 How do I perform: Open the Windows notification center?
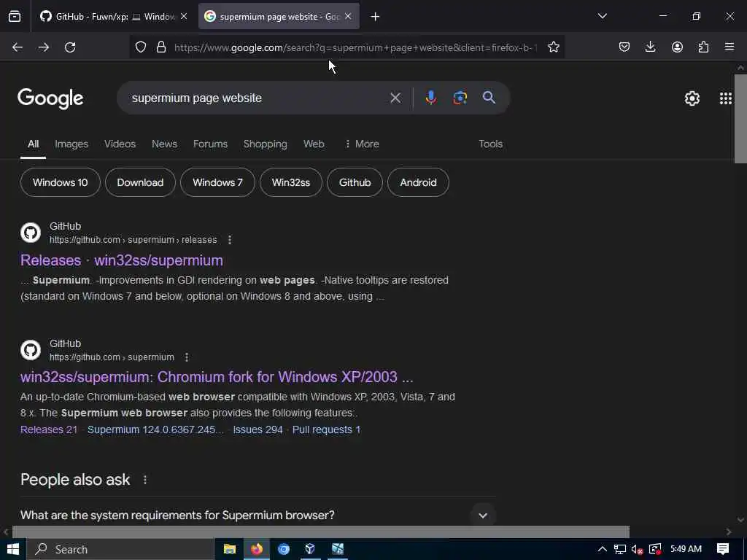click(723, 550)
